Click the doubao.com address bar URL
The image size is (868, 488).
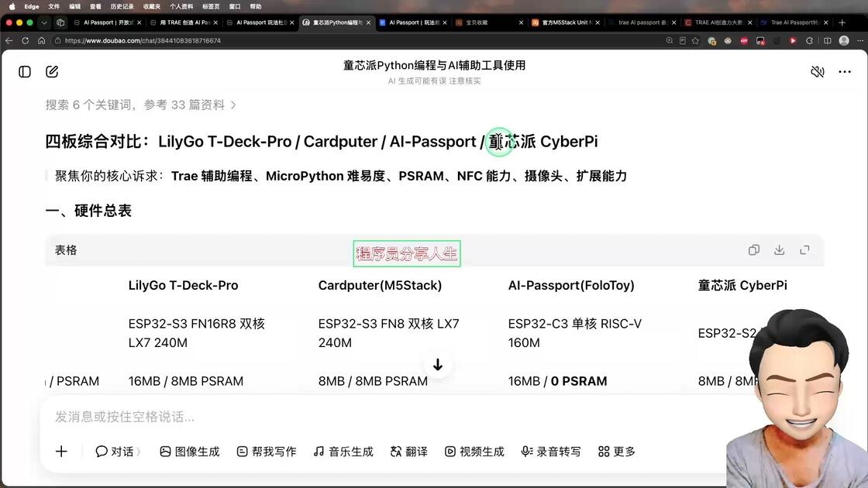tap(143, 40)
